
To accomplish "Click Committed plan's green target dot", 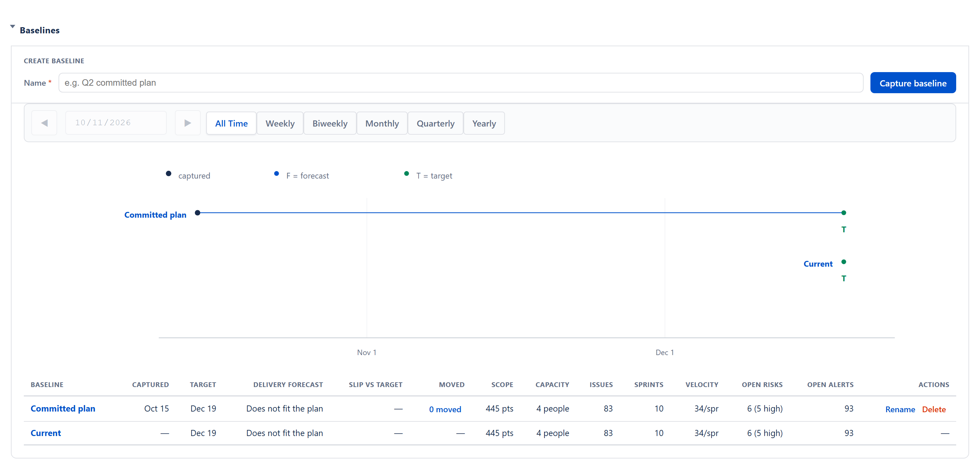I will point(844,213).
